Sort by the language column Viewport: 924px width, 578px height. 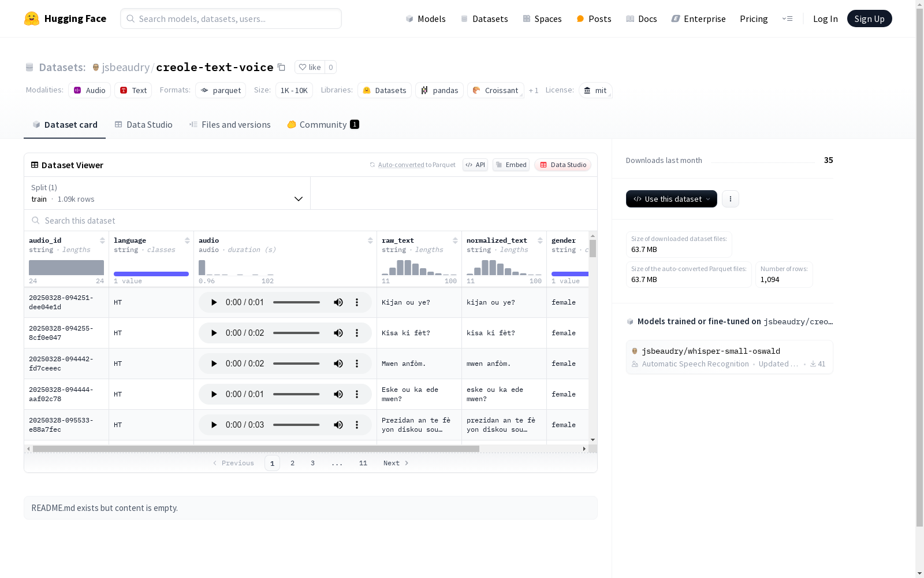coord(187,240)
